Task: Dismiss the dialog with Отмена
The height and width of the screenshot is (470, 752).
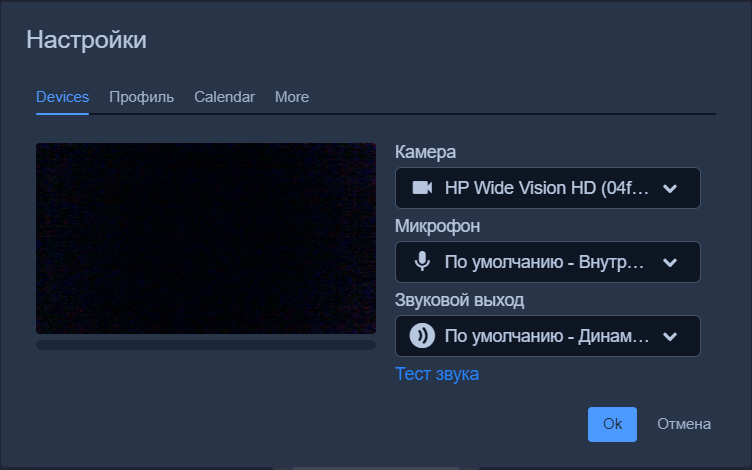Action: click(x=684, y=424)
